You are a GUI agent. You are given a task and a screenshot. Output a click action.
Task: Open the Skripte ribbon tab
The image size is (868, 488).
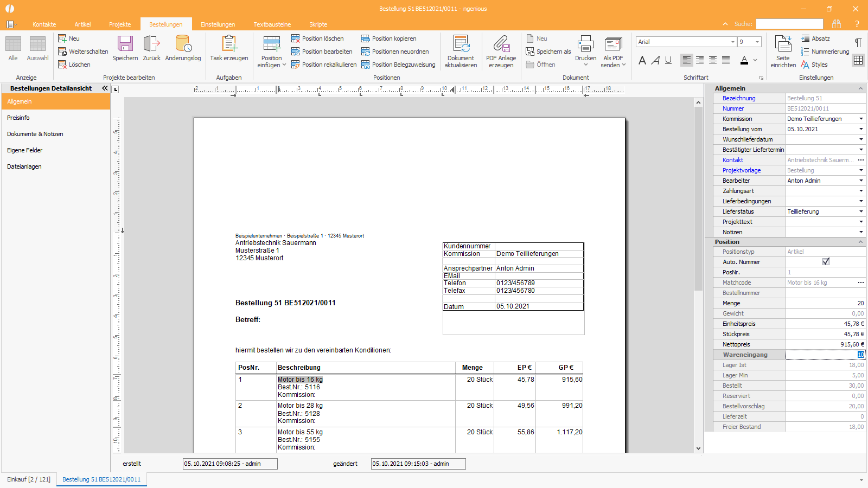(x=318, y=24)
